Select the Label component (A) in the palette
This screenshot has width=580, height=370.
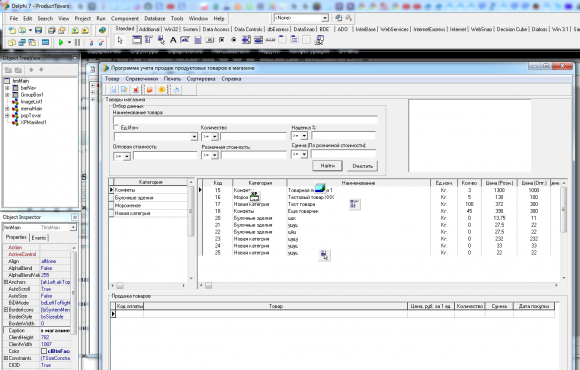173,40
